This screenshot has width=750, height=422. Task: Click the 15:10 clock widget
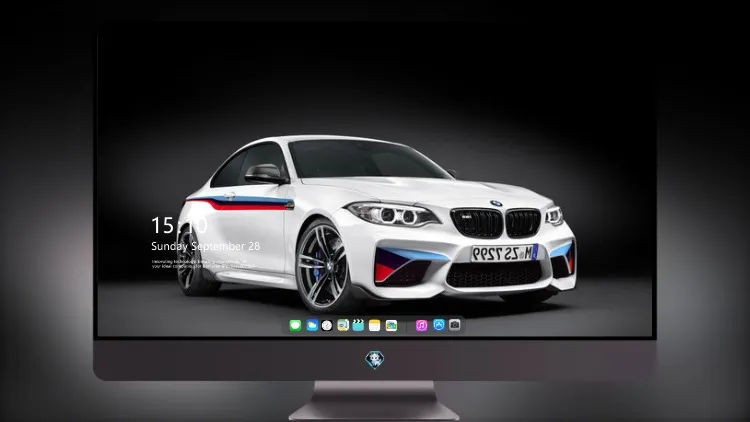click(179, 225)
